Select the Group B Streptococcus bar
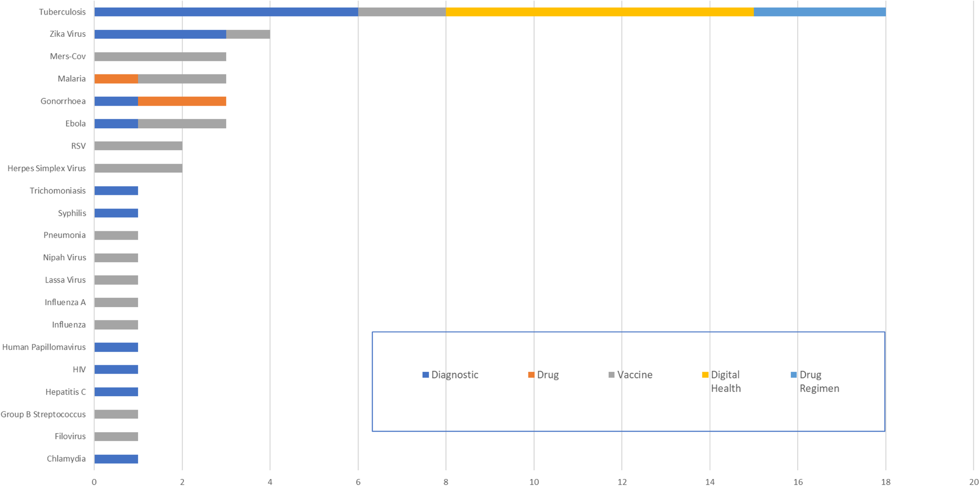Image resolution: width=980 pixels, height=486 pixels. [x=116, y=414]
